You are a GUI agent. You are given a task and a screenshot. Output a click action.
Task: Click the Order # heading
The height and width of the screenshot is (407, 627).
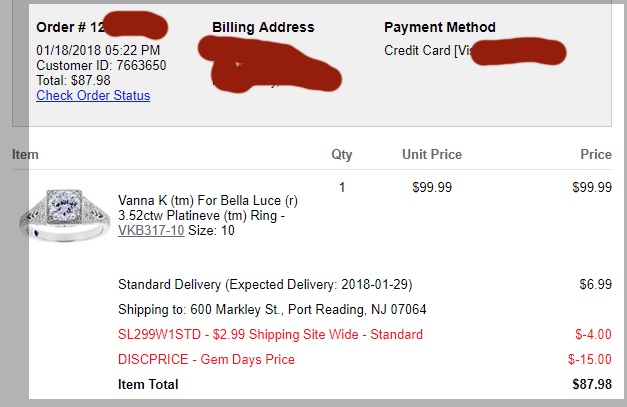(x=68, y=28)
